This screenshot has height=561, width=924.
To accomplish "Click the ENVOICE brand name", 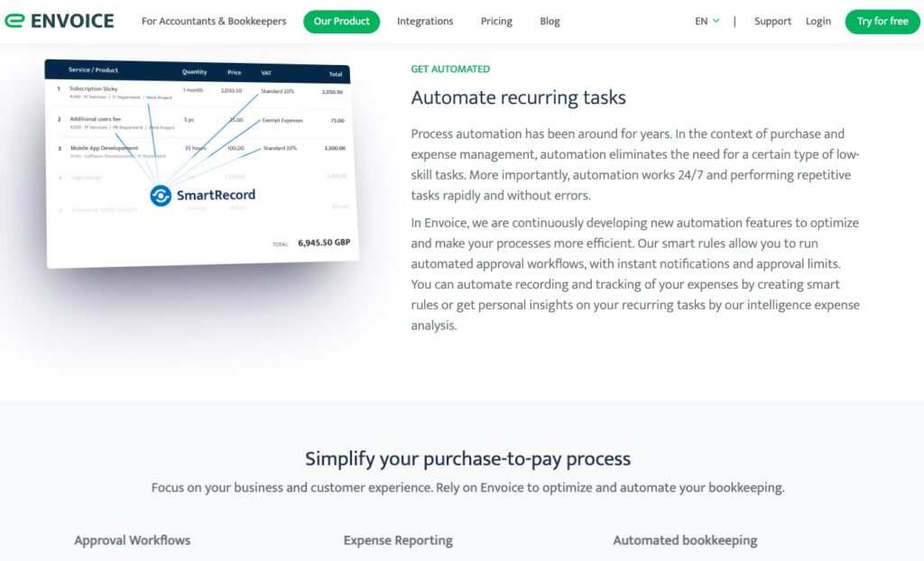I will [72, 22].
